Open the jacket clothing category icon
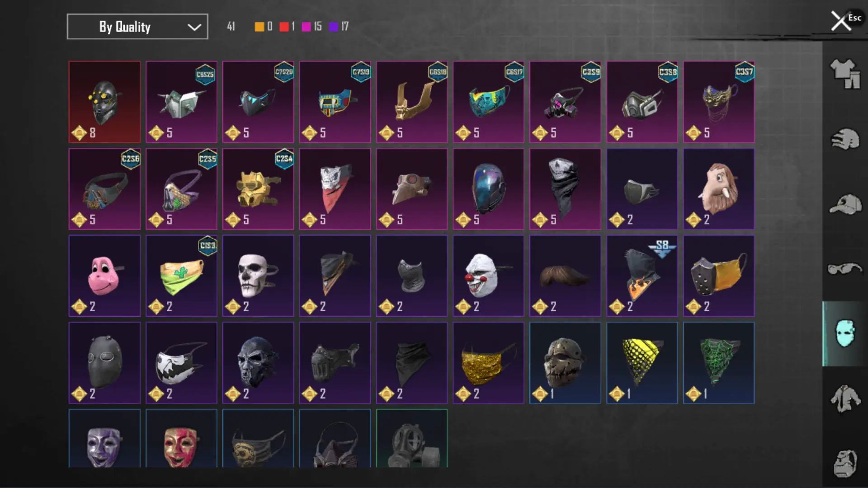 [x=845, y=399]
